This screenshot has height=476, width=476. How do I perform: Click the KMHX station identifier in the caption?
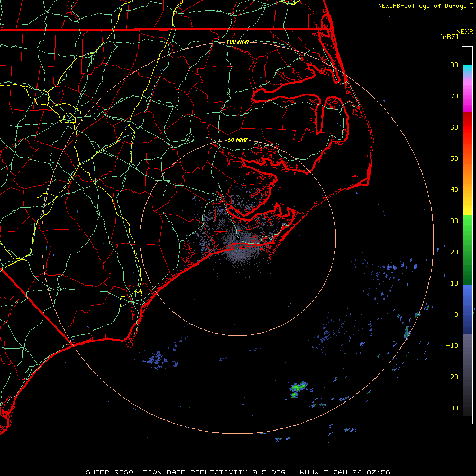[x=309, y=472]
